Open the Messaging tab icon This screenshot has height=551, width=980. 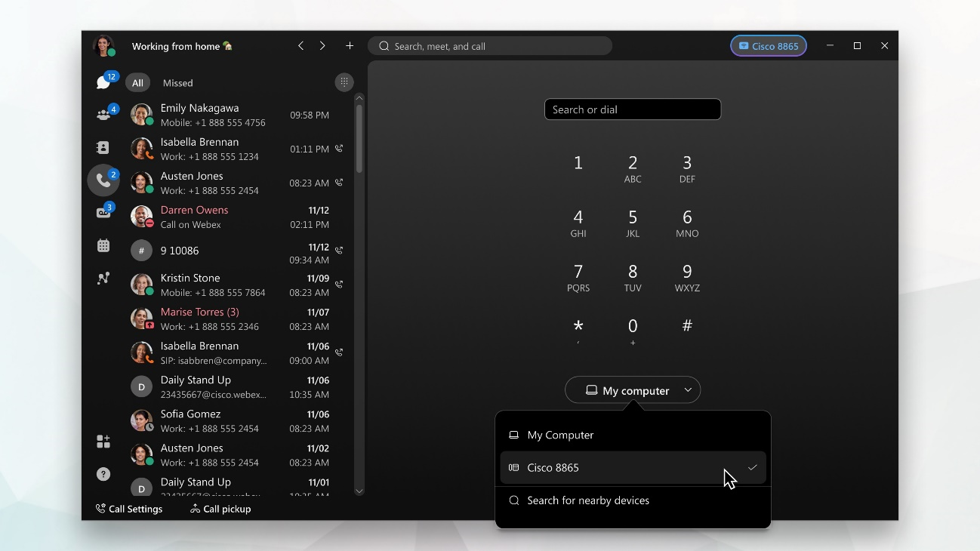pos(103,82)
